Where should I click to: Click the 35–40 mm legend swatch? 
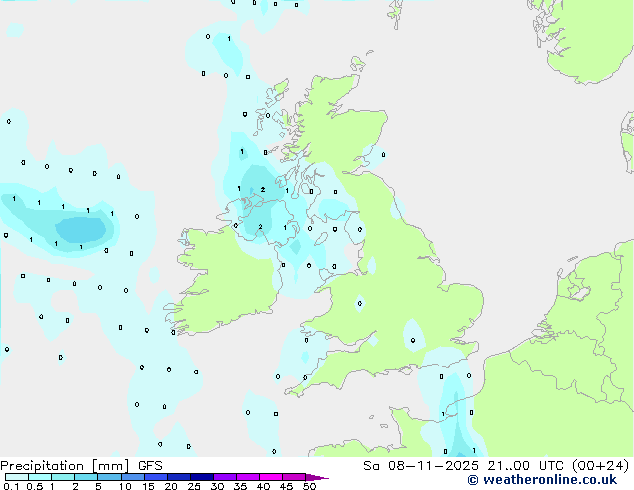248,477
